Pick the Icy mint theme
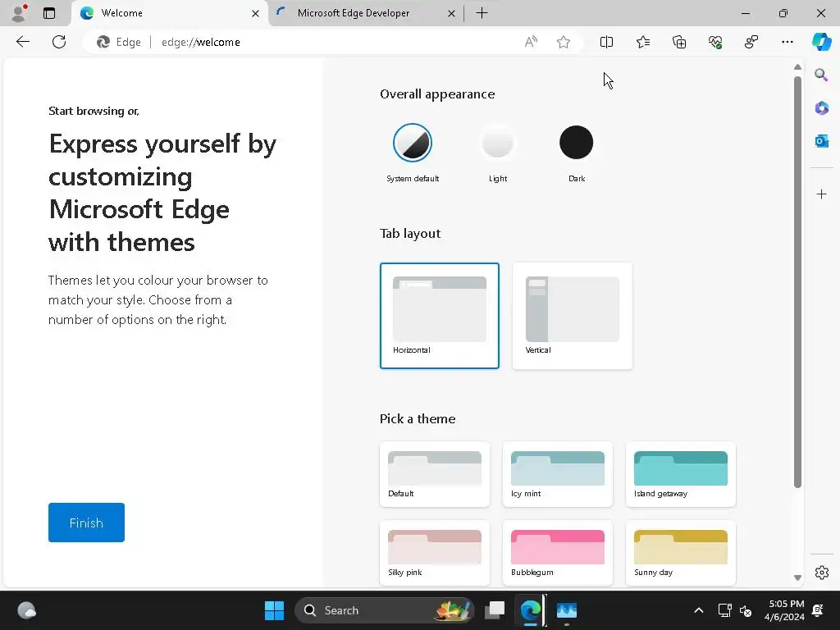The image size is (840, 630). coord(558,474)
